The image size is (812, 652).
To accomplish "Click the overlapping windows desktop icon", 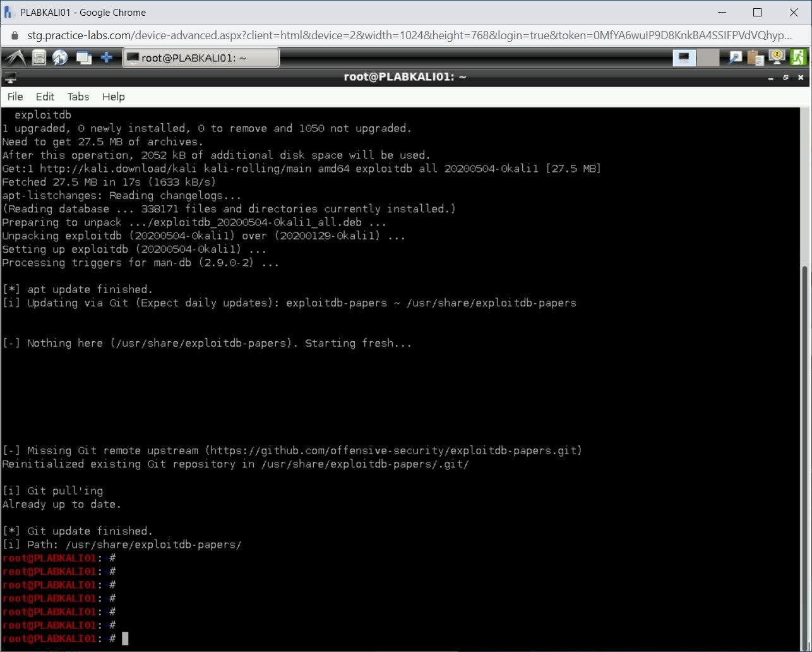I will point(83,58).
